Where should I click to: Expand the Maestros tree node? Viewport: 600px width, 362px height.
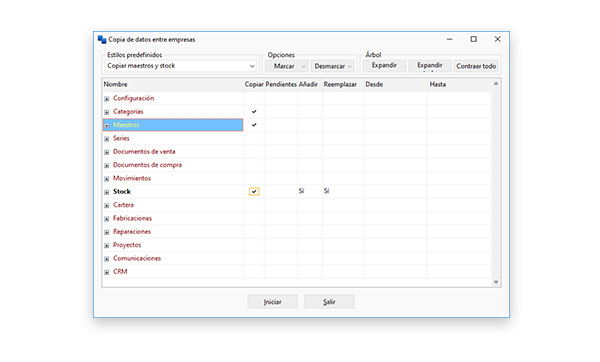107,126
